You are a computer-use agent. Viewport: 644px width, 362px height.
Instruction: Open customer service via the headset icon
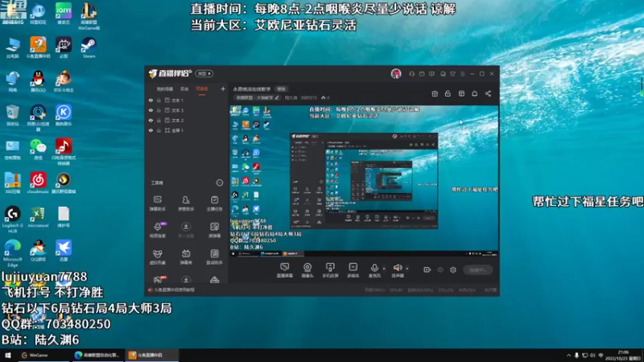(411, 74)
